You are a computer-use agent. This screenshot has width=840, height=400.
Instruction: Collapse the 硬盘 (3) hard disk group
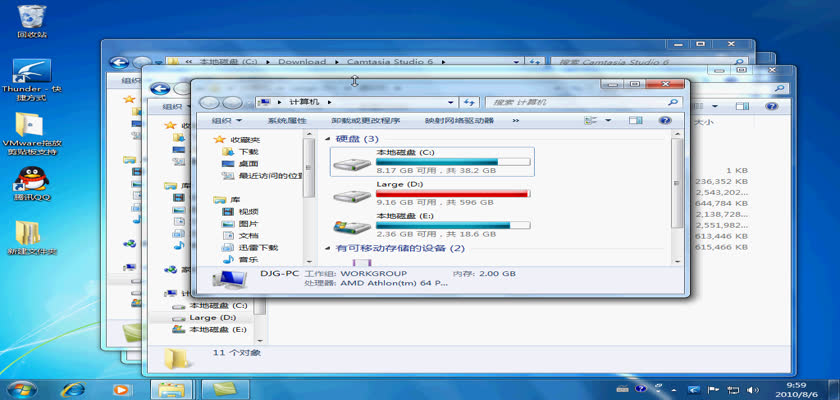[330, 139]
